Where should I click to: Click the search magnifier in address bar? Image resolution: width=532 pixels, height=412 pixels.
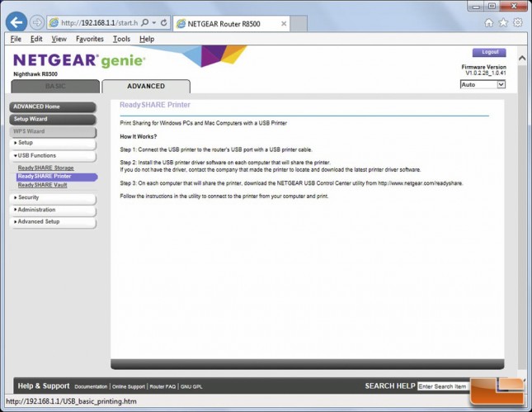[145, 23]
